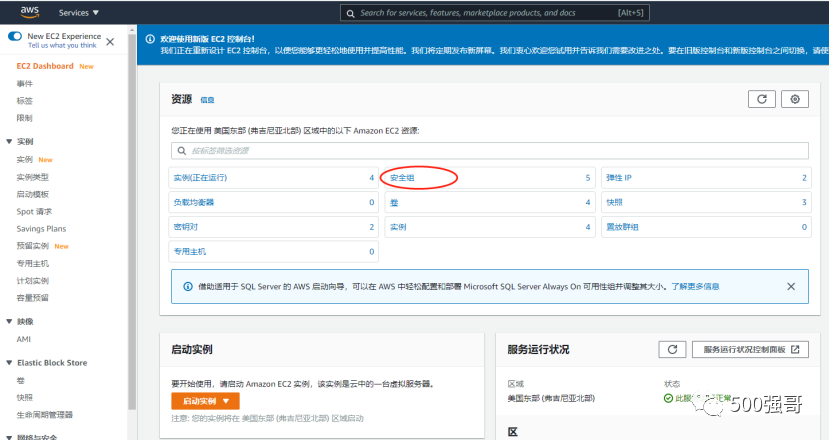The width and height of the screenshot is (829, 440).
Task: Open 预留实例 in the sidebar
Action: tap(32, 246)
